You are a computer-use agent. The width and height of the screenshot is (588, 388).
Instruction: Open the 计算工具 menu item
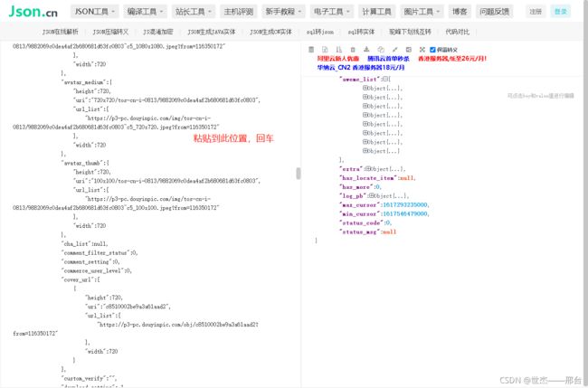(x=377, y=12)
